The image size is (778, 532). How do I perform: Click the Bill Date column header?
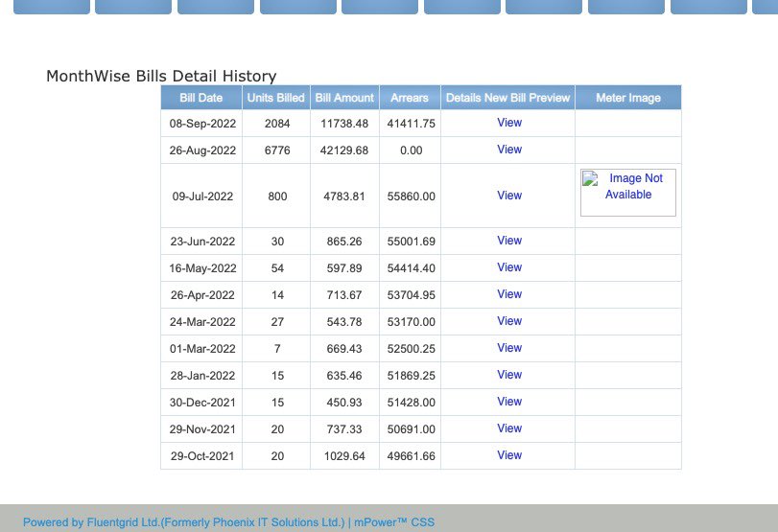pyautogui.click(x=200, y=98)
